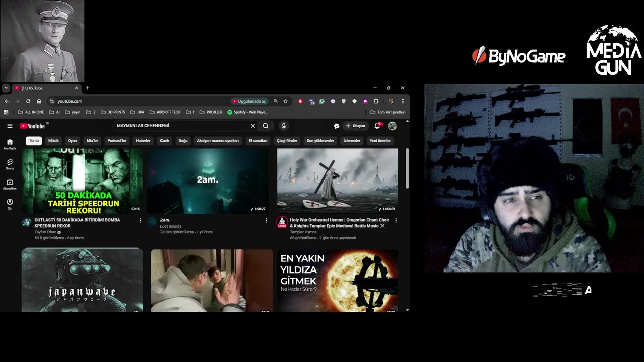Open a new browser tab

[87, 88]
